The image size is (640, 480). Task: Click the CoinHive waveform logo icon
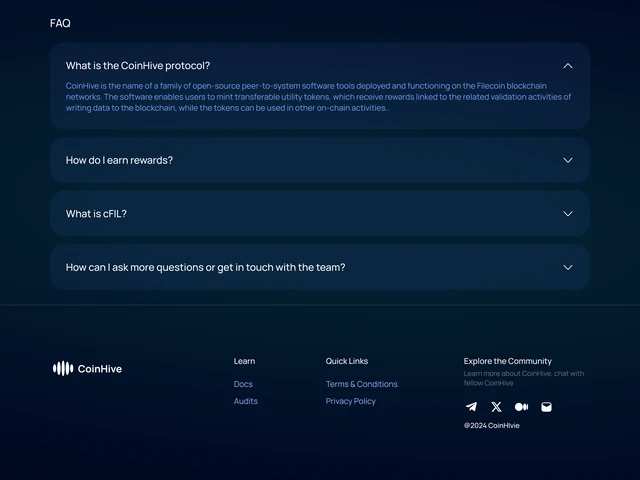[x=63, y=368]
